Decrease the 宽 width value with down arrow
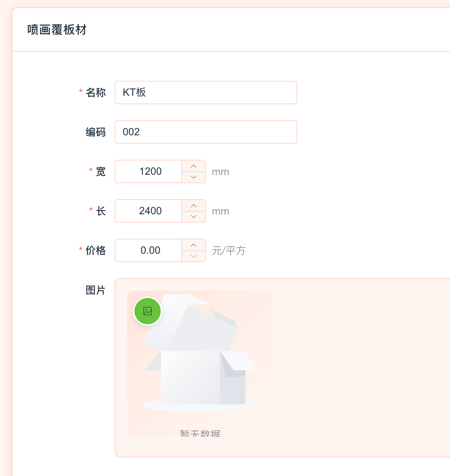The width and height of the screenshot is (450, 476). [x=194, y=177]
